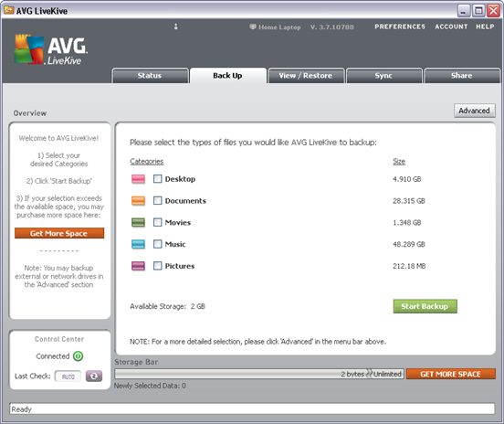The height and width of the screenshot is (424, 504).
Task: Click the AVG LiveKive logo
Action: click(51, 49)
